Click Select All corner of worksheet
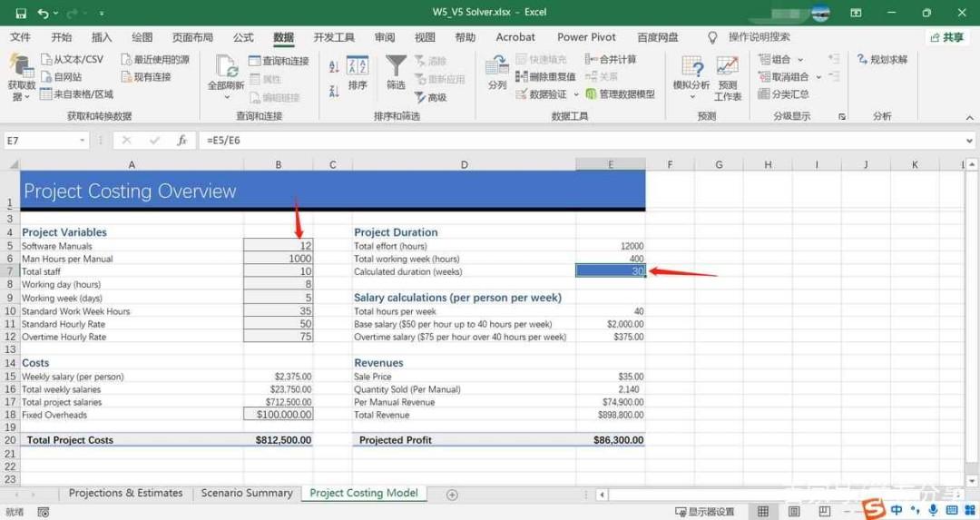Image resolution: width=980 pixels, height=520 pixels. 12,165
